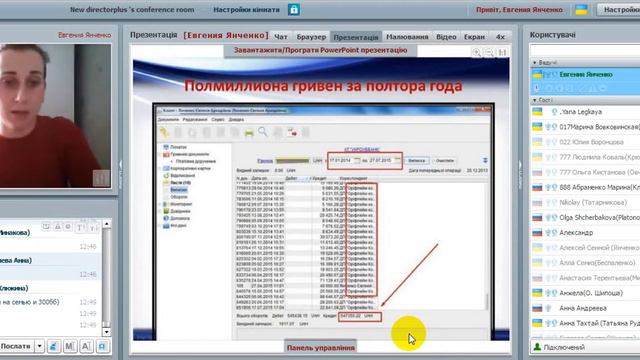Click the Russian flag beside Александр
This screenshot has width=640, height=360.
[537, 233]
